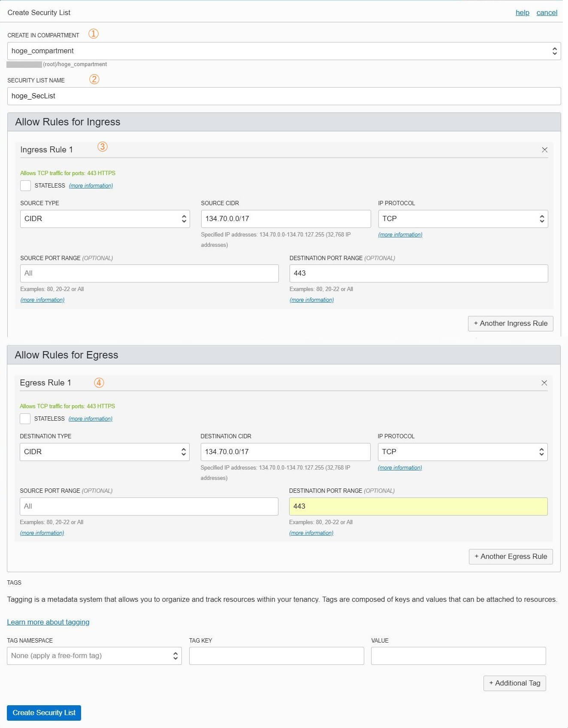Open more information link beside Egress STATELESS
The image size is (568, 728).
(91, 419)
